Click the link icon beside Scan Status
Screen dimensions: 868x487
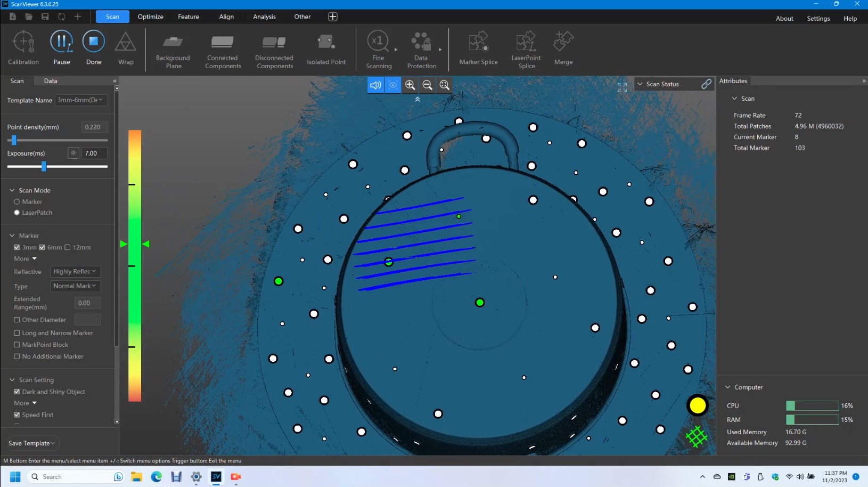pos(706,84)
